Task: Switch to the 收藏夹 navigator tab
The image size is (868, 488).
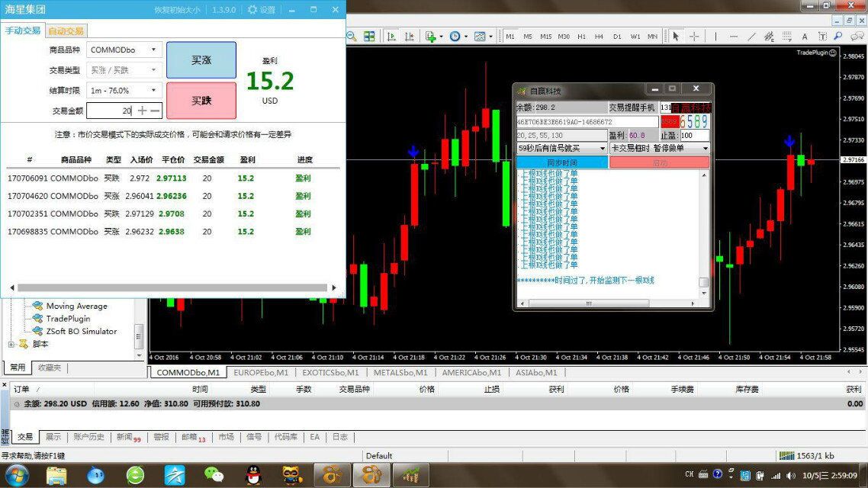Action: (50, 368)
